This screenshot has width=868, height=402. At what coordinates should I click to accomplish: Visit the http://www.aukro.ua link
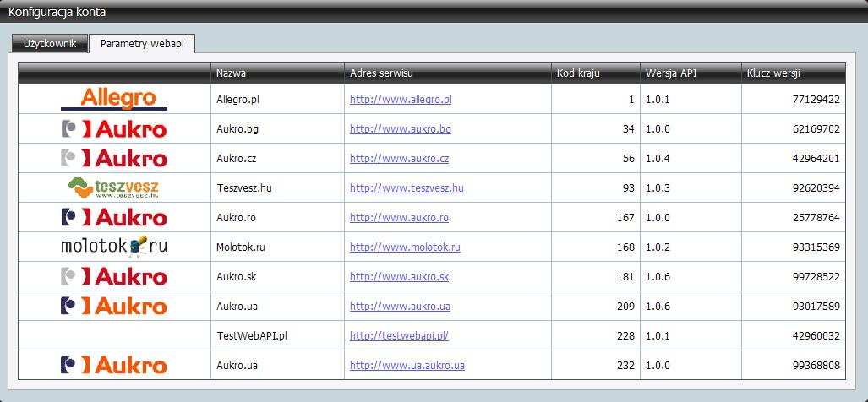tap(400, 306)
